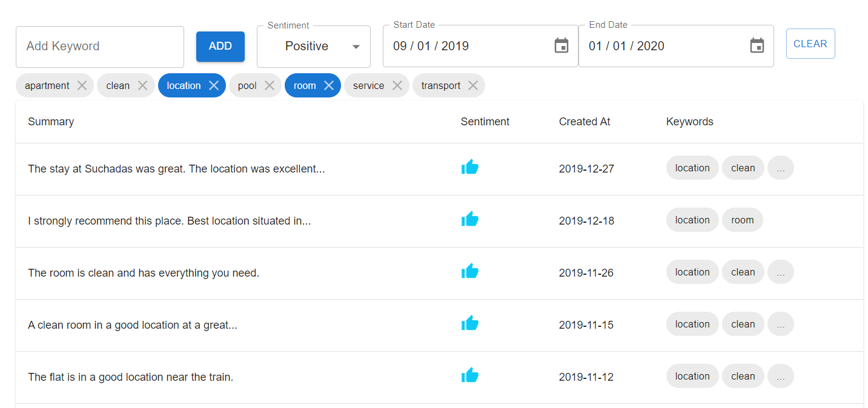
Task: Click the date 2019-12-18
Action: [x=586, y=221]
